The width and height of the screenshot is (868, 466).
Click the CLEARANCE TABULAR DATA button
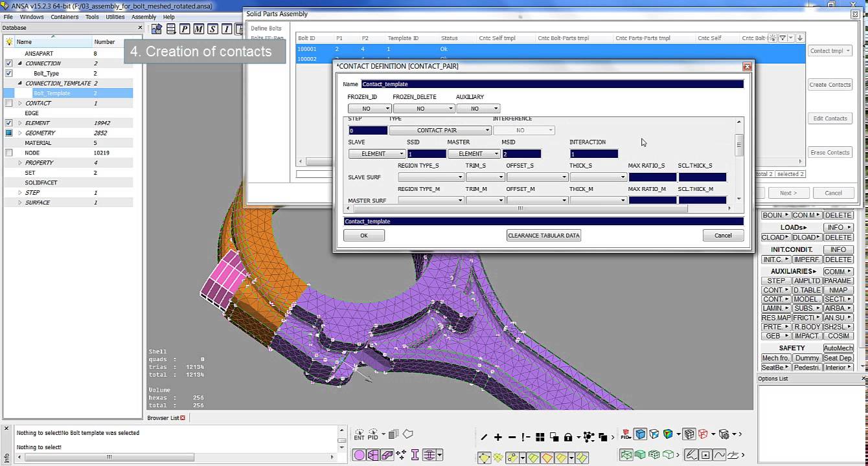pyautogui.click(x=543, y=236)
